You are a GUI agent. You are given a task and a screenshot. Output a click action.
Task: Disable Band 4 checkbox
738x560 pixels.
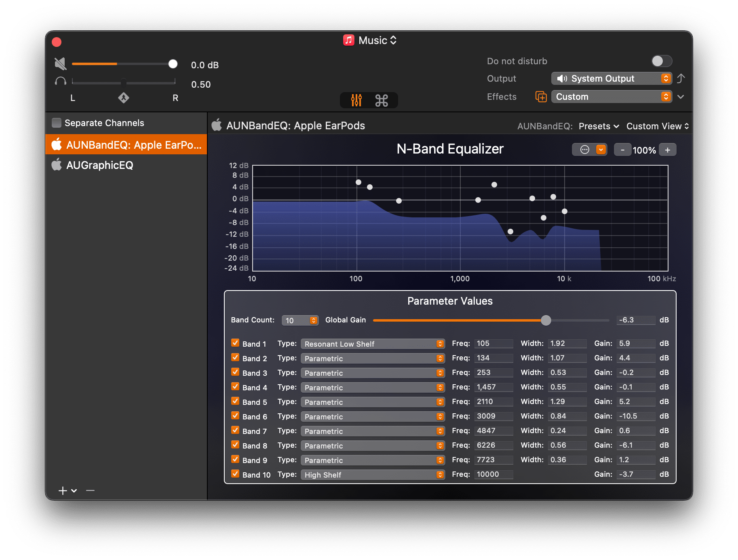point(235,387)
